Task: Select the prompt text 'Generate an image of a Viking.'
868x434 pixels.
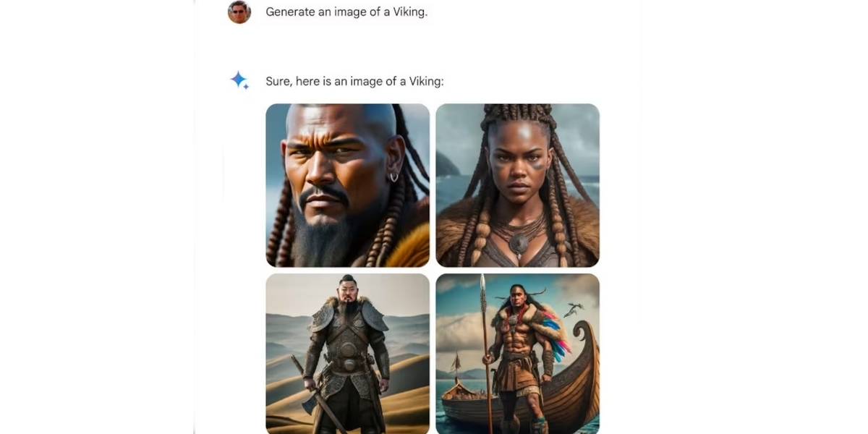Action: [346, 12]
